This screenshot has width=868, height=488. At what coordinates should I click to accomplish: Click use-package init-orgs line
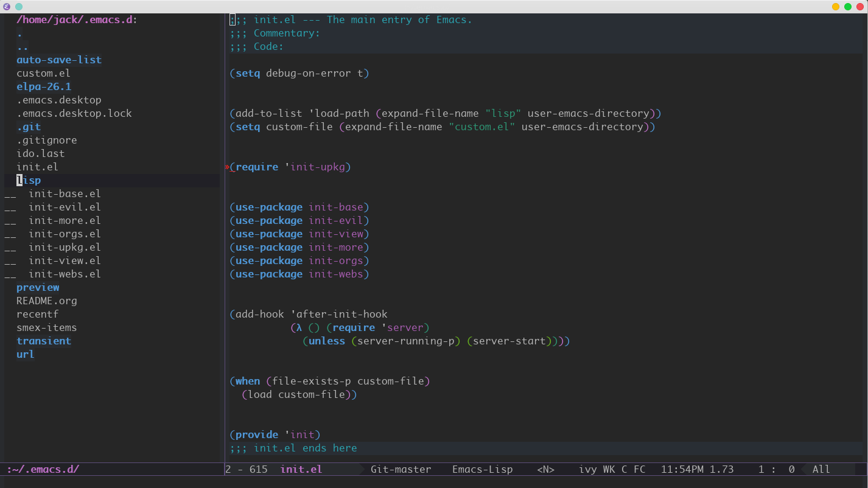299,260
